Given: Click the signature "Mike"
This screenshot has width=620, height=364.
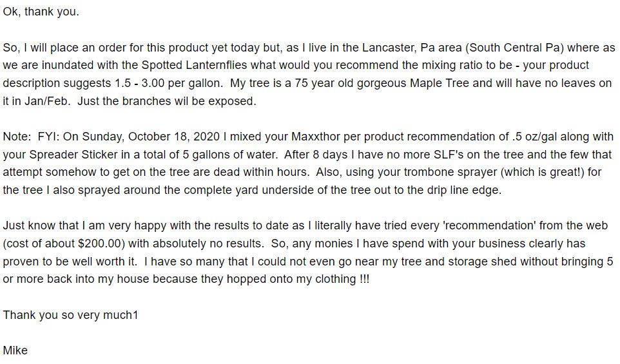Looking at the screenshot, I should 15,350.
